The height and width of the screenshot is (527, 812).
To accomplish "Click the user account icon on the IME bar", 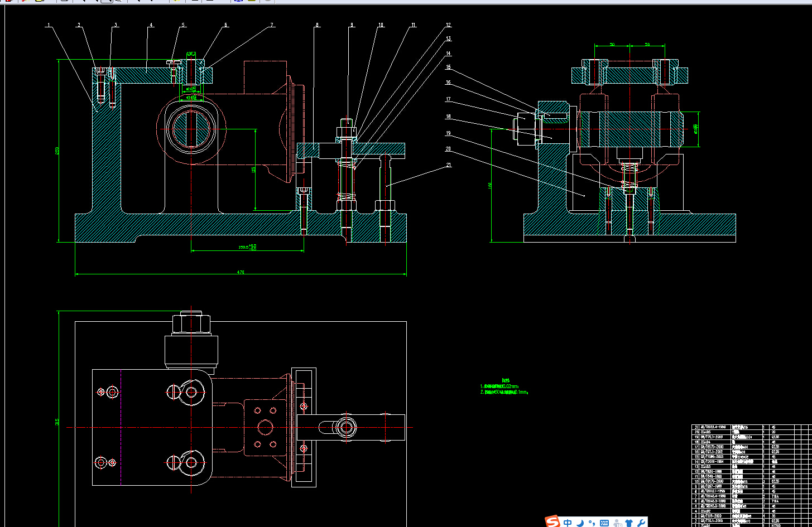I will [x=617, y=523].
